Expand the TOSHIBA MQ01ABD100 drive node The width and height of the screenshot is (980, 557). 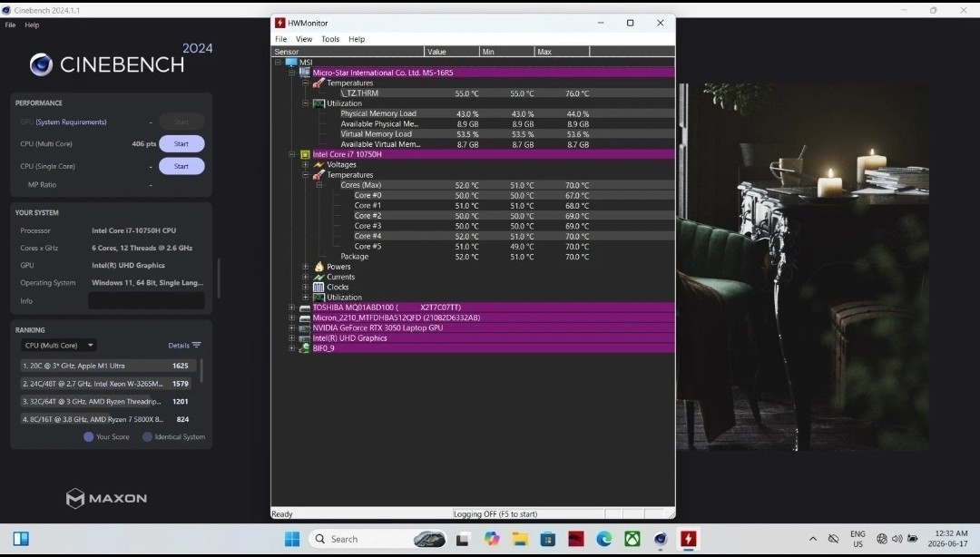tap(291, 308)
